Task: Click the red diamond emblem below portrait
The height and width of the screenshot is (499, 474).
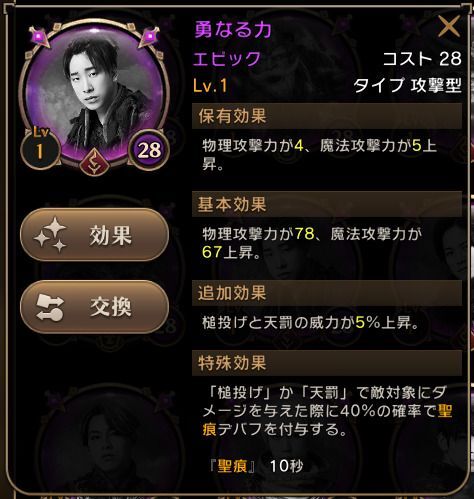Action: tap(95, 161)
